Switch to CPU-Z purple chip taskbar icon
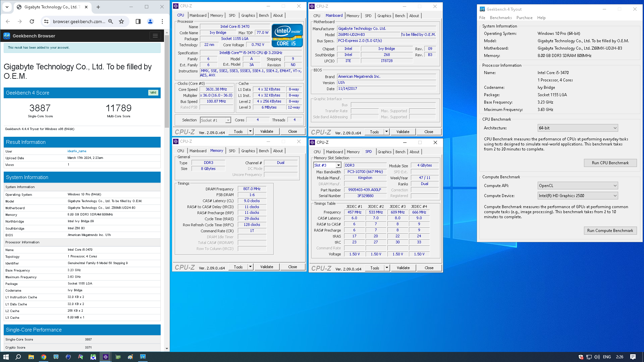Screen dimensions: 644x362 [106, 357]
